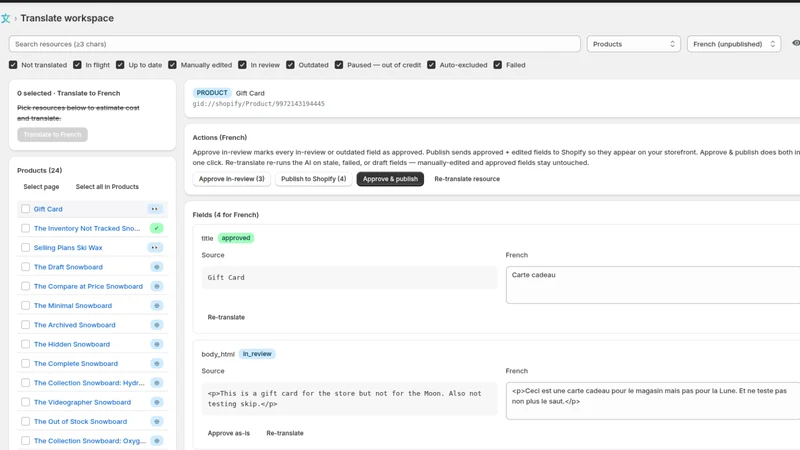The height and width of the screenshot is (450, 800).
Task: Open The Videographer Snowboard link
Action: (x=82, y=403)
